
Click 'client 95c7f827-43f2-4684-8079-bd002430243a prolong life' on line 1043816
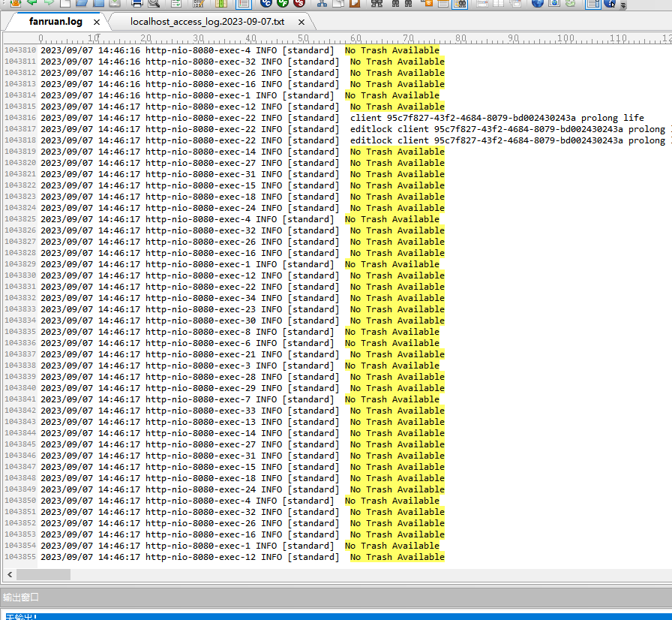coord(497,118)
